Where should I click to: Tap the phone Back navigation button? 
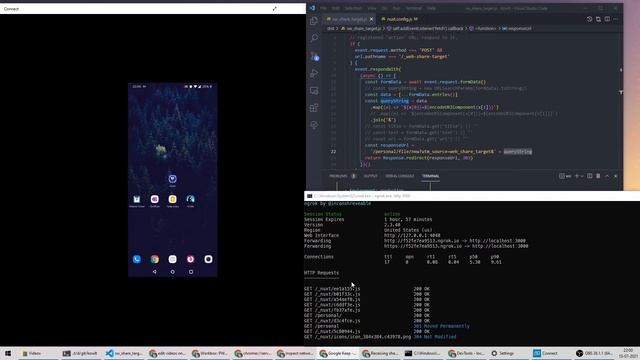(x=154, y=271)
